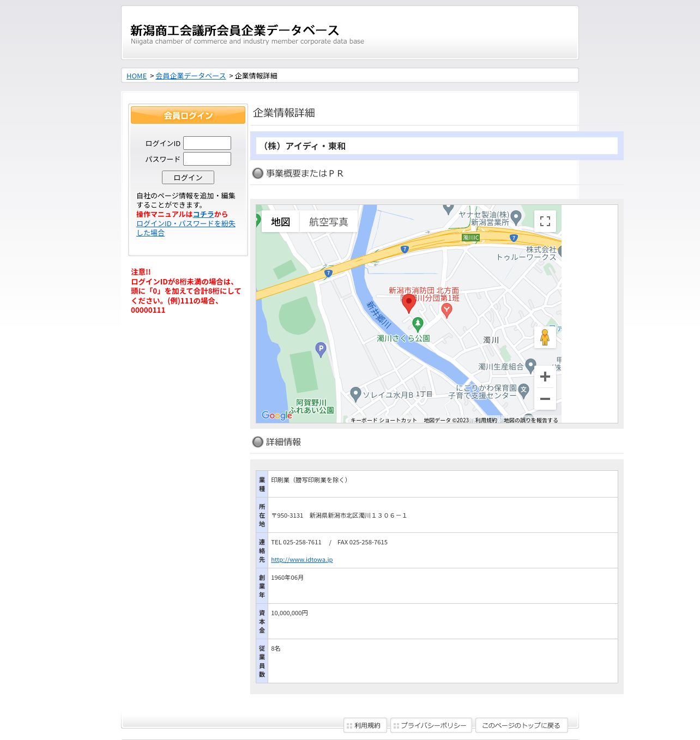
Task: Open the lost ログインID・パスワード link
Action: 186,228
